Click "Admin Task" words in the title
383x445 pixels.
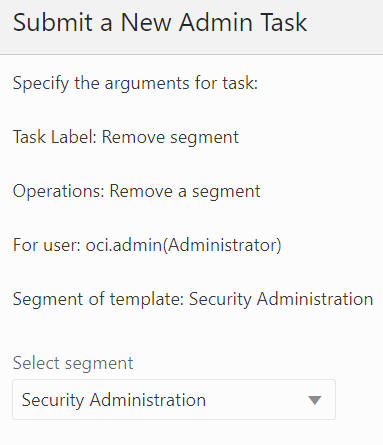click(x=243, y=22)
